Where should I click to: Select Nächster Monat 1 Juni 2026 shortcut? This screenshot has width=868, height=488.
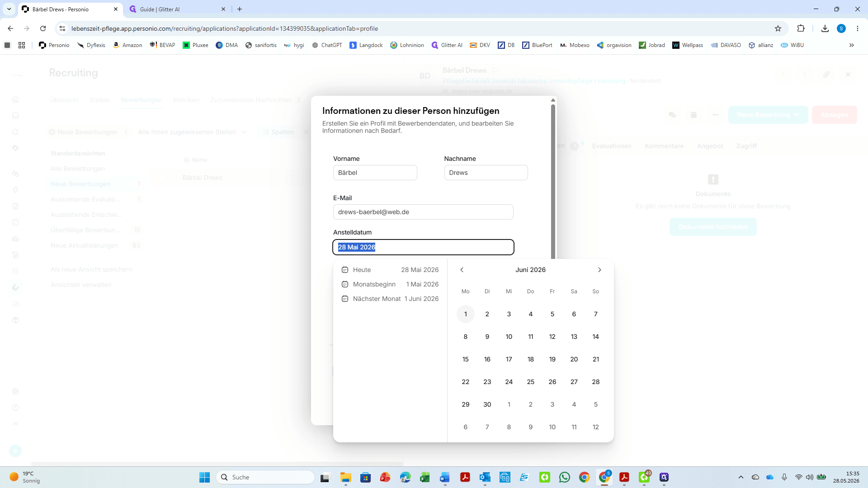click(x=390, y=299)
